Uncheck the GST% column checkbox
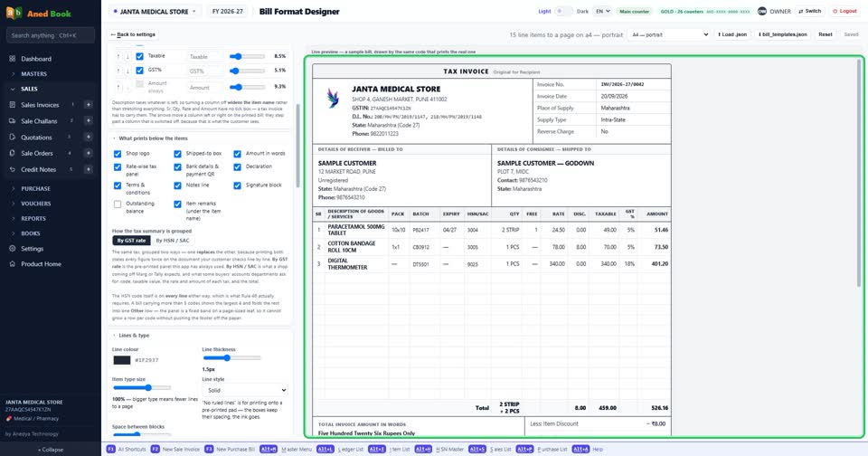The width and height of the screenshot is (868, 456). pos(139,71)
